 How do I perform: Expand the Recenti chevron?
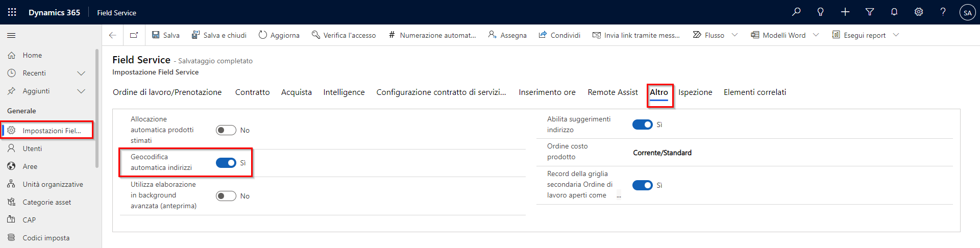[81, 73]
